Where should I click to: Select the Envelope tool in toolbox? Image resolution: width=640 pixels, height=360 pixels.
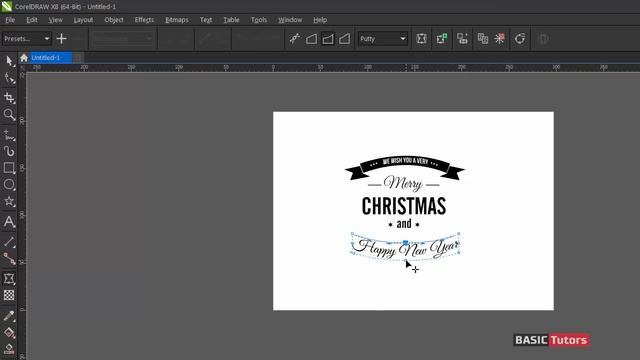pyautogui.click(x=9, y=278)
